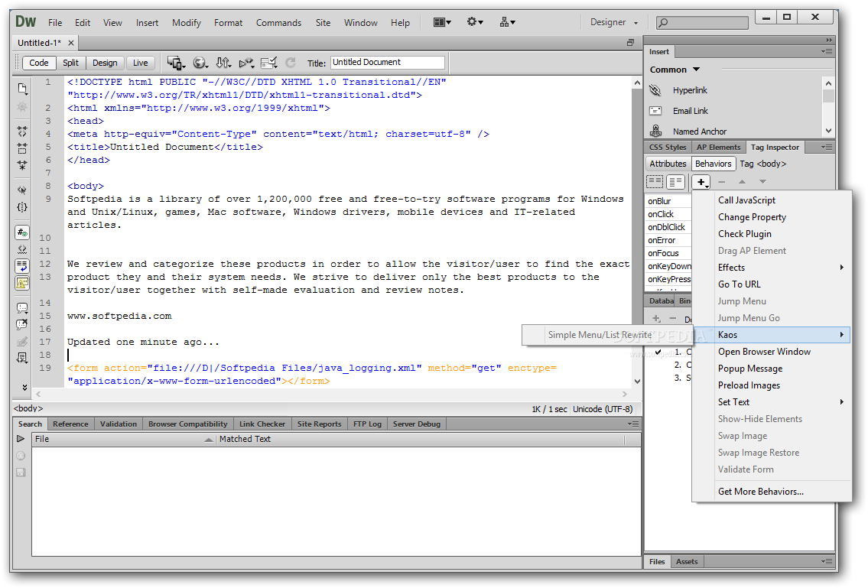The width and height of the screenshot is (868, 588).
Task: Expand the Kaos submenu
Action: (x=772, y=334)
